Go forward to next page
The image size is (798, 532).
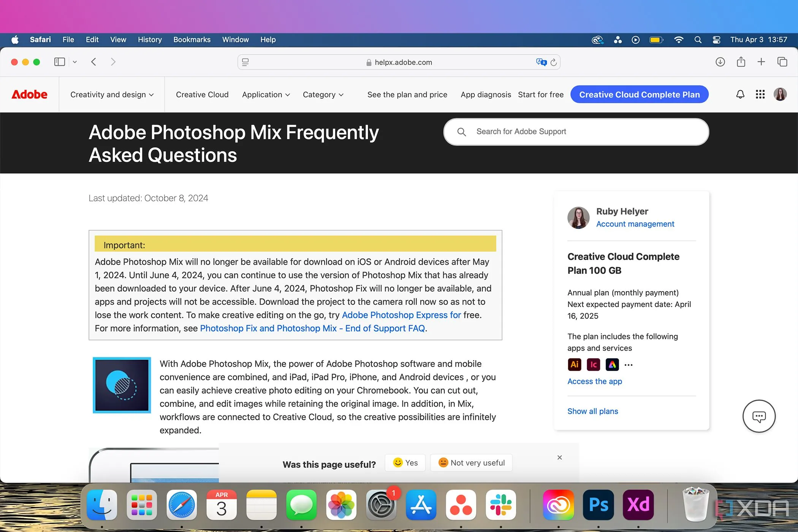[x=113, y=62]
